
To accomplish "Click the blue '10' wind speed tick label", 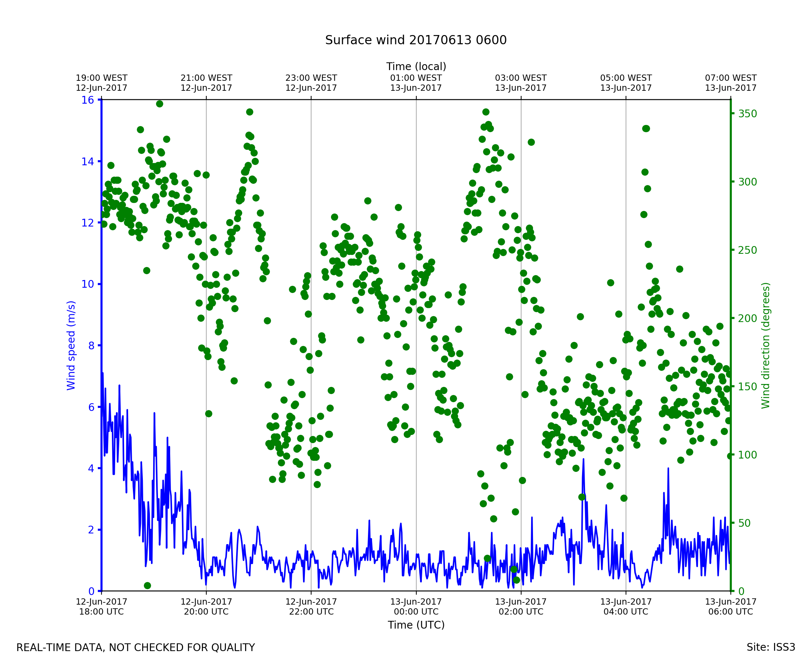I will (87, 284).
